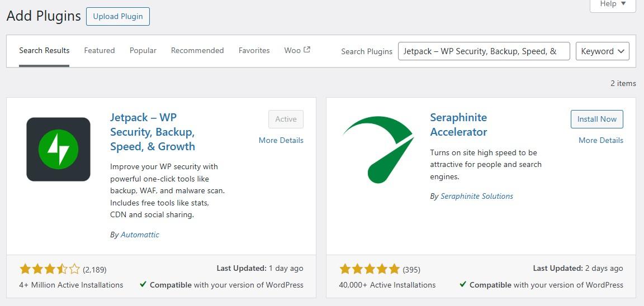The height and width of the screenshot is (306, 644).
Task: Click the Add Plugins heading
Action: pos(44,16)
